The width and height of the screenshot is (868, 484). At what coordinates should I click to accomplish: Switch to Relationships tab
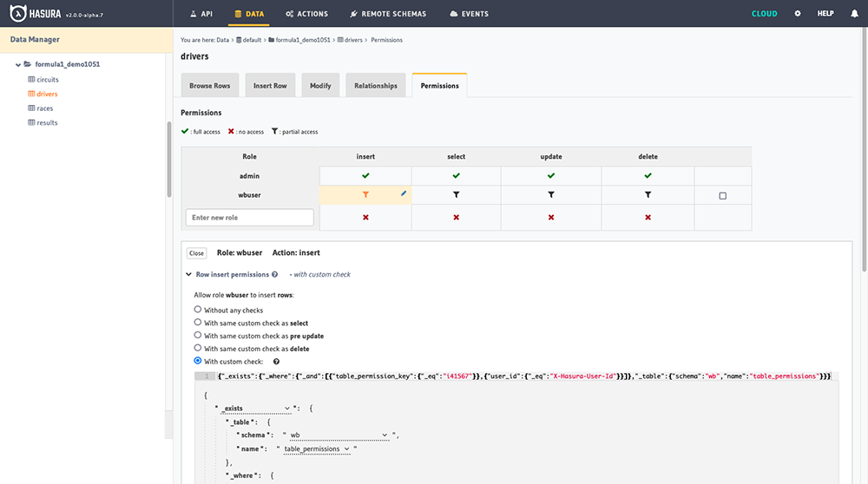376,85
